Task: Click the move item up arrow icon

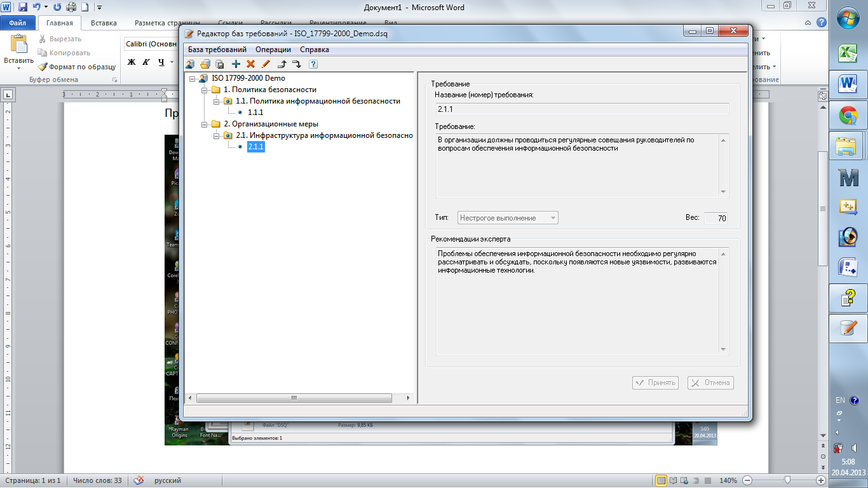Action: coord(282,64)
